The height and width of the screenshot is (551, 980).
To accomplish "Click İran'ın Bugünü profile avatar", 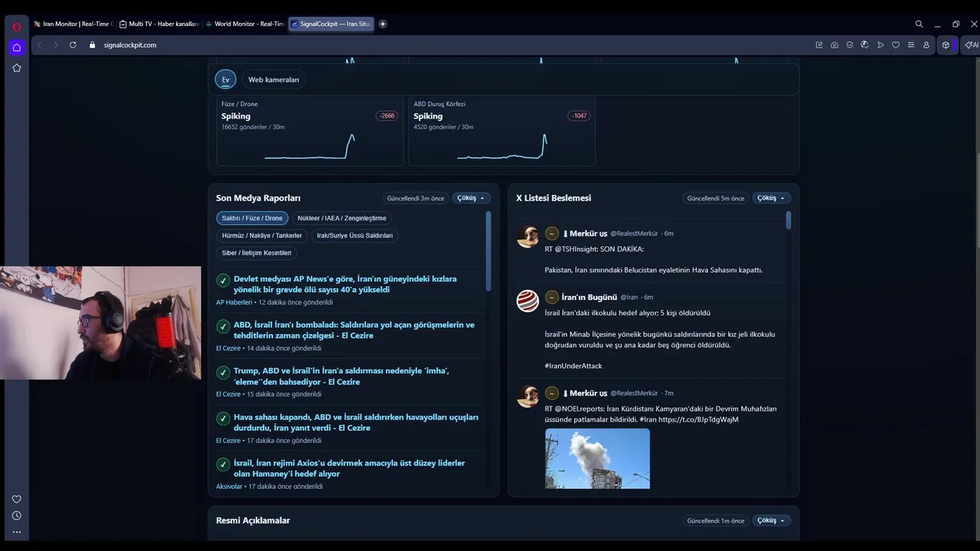I will 528,301.
